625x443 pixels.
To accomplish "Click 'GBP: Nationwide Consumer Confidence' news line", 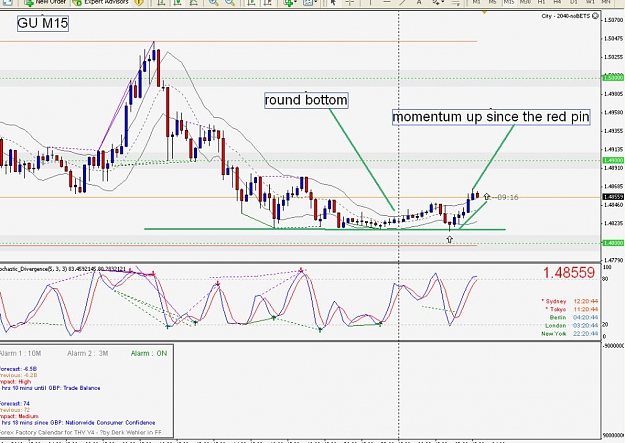I will pos(78,422).
